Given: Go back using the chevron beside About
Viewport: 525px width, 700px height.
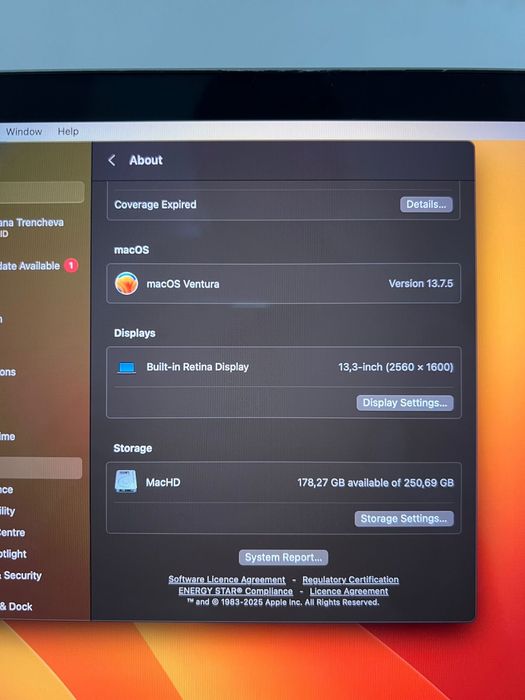Looking at the screenshot, I should pos(112,160).
